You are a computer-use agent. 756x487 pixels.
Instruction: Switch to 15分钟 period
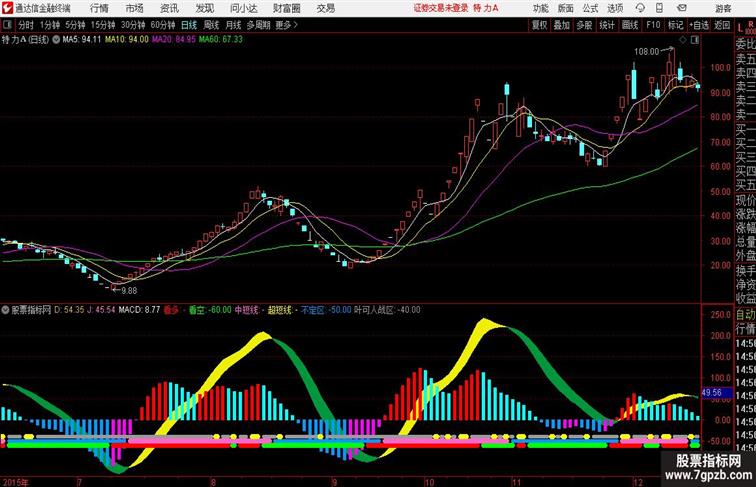point(103,25)
